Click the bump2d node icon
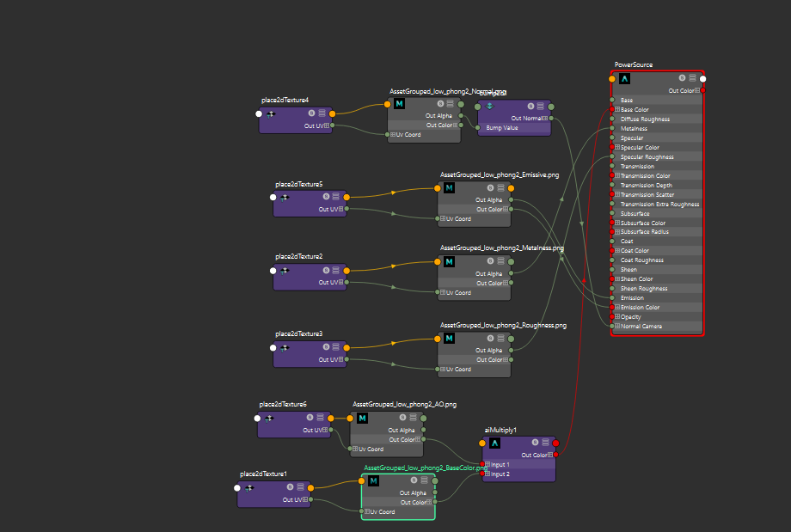The image size is (791, 532). click(x=490, y=106)
